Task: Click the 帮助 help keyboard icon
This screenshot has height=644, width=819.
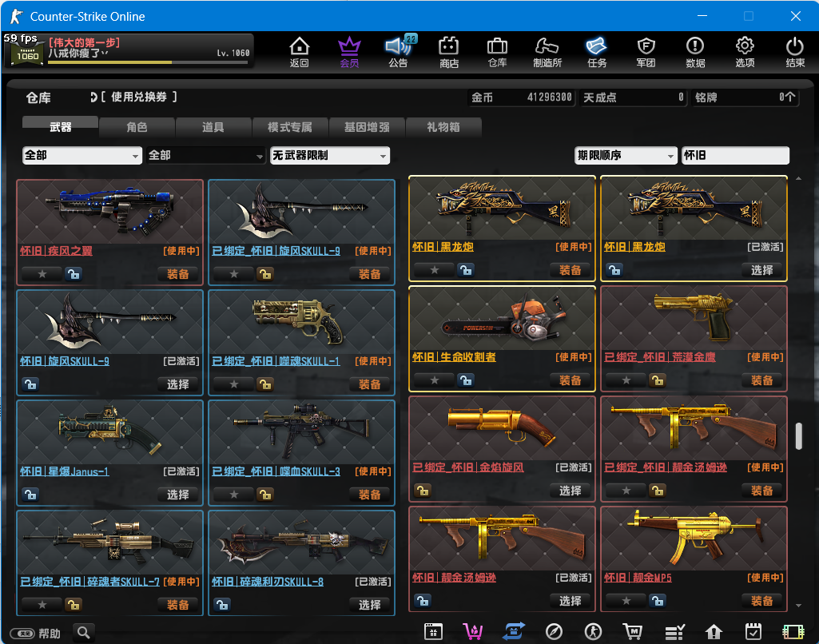Action: point(23,634)
